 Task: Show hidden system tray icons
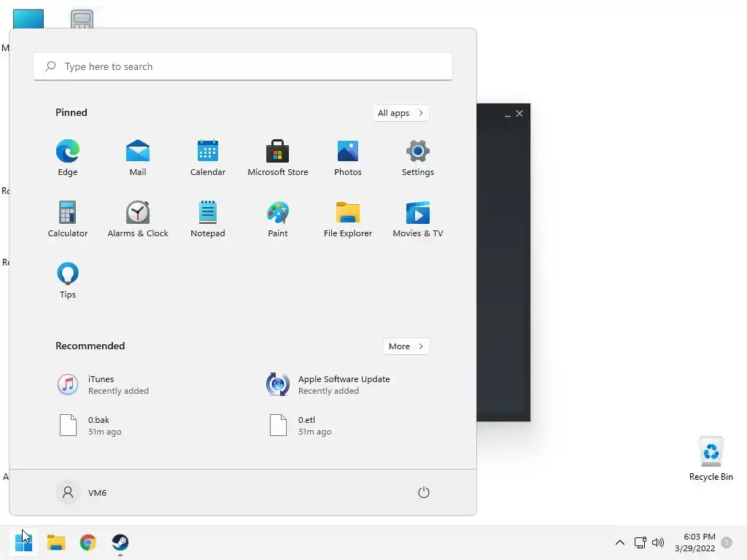click(620, 542)
